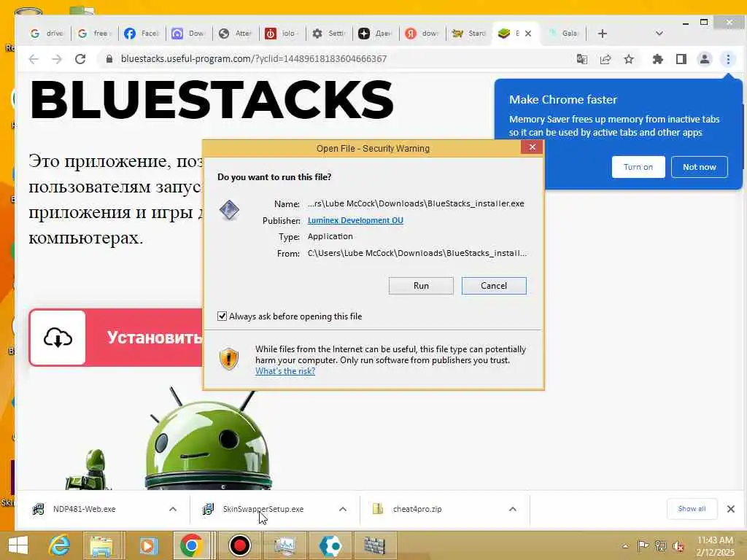Image resolution: width=747 pixels, height=560 pixels.
Task: Show hidden system tray icons
Action: pyautogui.click(x=625, y=546)
